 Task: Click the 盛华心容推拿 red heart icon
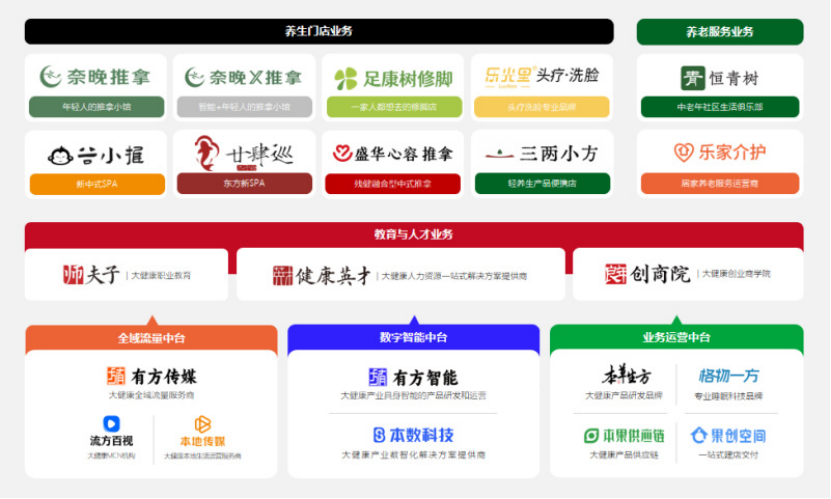(343, 154)
